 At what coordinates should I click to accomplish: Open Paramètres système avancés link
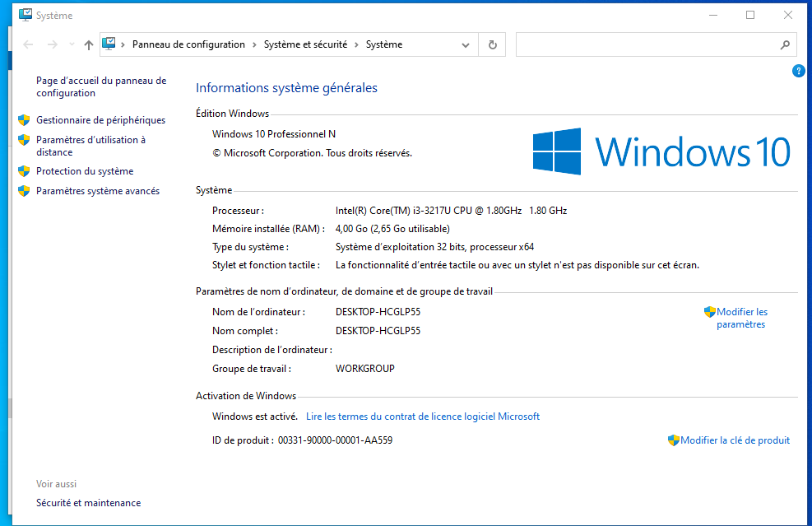pyautogui.click(x=98, y=191)
